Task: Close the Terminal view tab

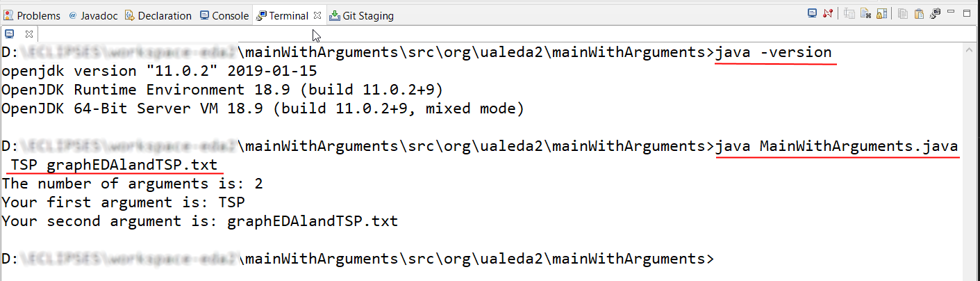Action: point(317,15)
